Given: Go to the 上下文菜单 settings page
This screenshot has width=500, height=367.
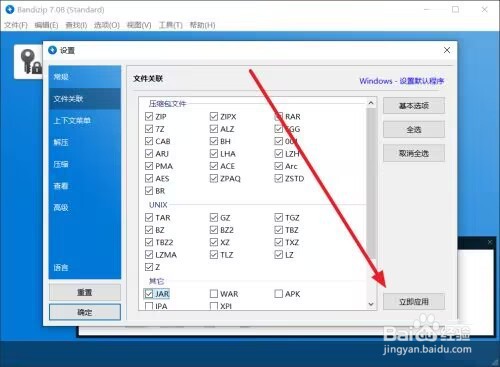Looking at the screenshot, I should [85, 120].
